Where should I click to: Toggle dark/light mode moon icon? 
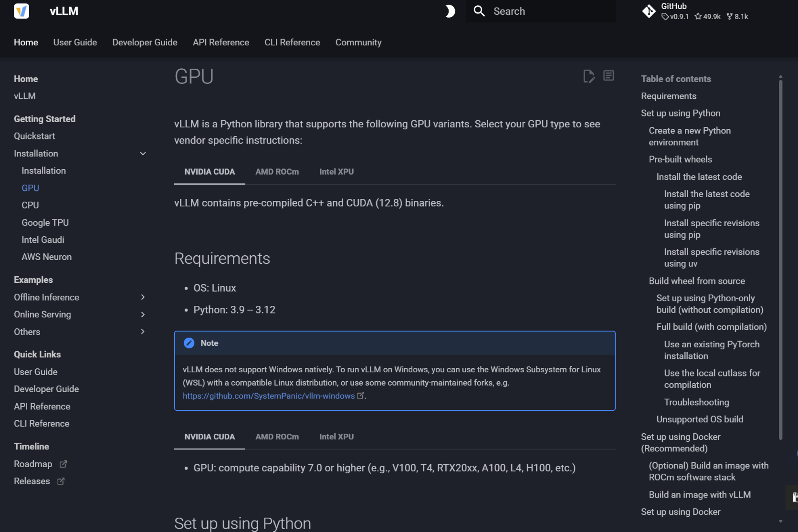click(450, 11)
